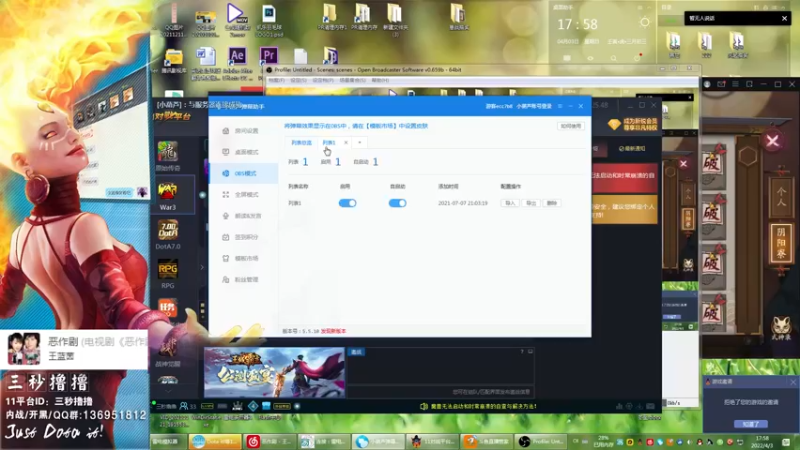Click the crown icon in platform status bar

click(x=238, y=407)
